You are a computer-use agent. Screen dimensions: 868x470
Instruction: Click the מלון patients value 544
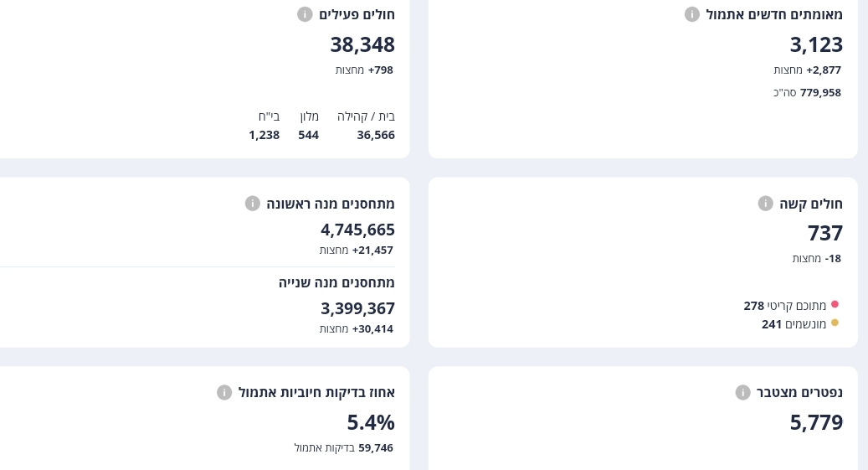coord(308,135)
